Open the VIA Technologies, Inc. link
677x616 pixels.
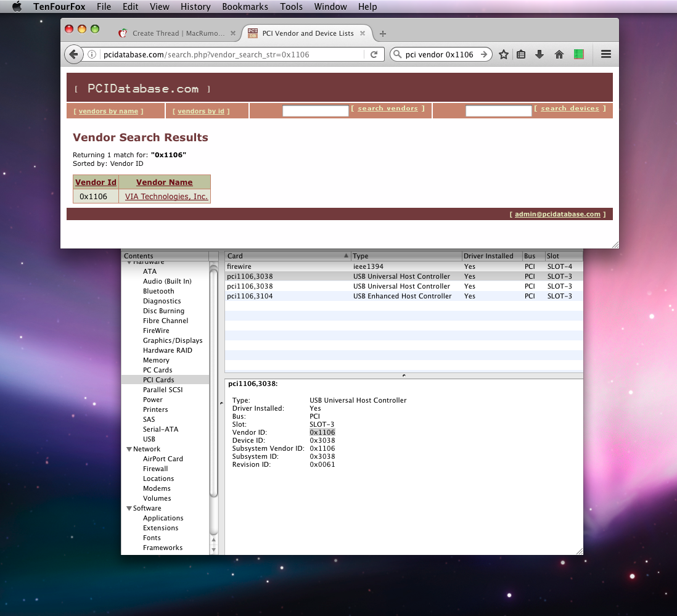tap(166, 197)
